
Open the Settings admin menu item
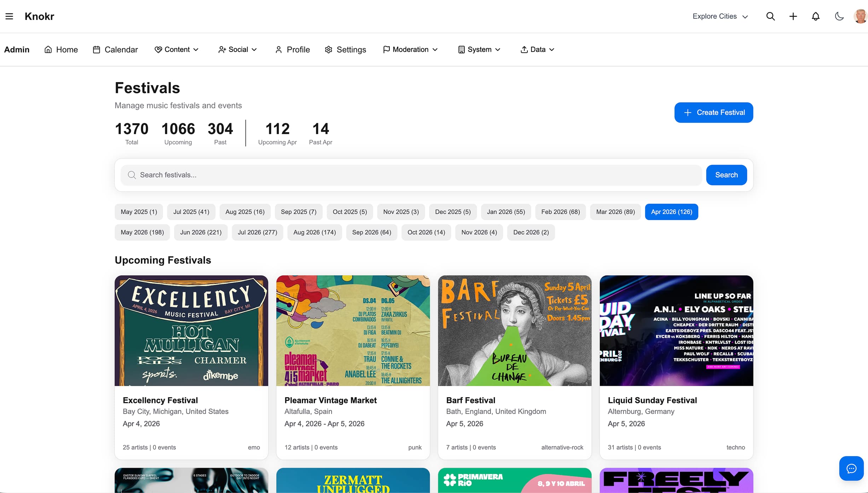click(x=345, y=50)
